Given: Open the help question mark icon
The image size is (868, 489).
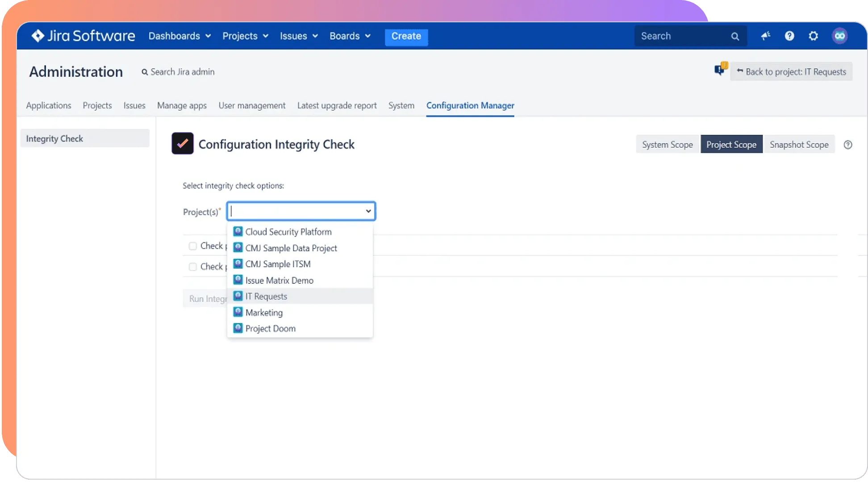Looking at the screenshot, I should (x=789, y=36).
